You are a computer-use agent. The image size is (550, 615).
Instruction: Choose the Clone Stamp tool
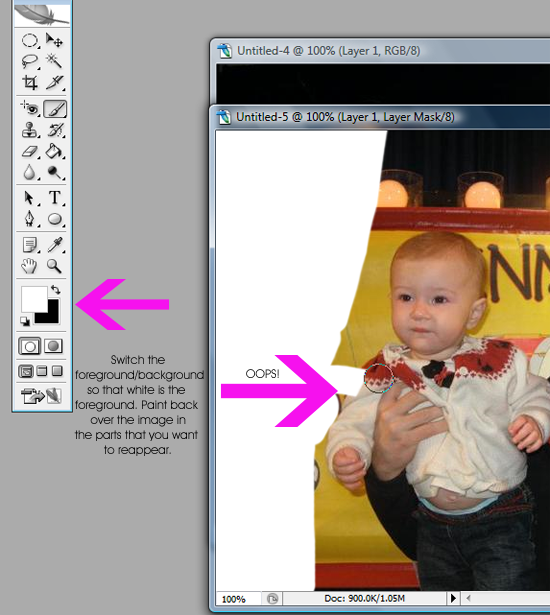(x=30, y=130)
